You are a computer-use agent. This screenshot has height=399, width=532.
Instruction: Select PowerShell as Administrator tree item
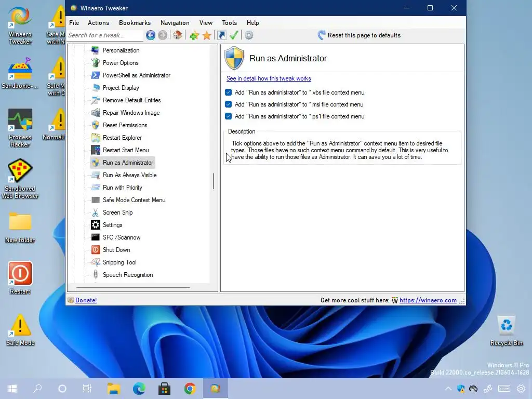tap(137, 75)
